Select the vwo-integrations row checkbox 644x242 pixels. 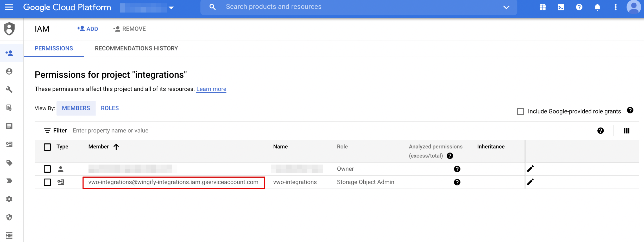coord(47,182)
